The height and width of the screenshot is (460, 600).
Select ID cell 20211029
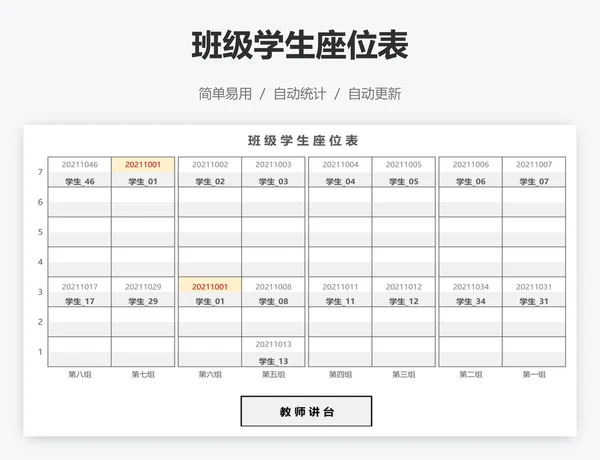tap(143, 287)
